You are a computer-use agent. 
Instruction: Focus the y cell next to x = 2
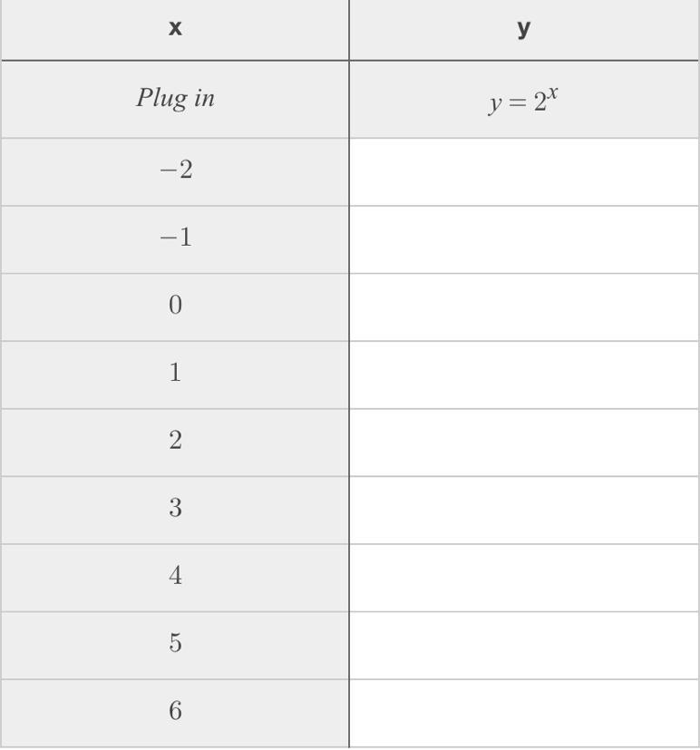(x=523, y=443)
